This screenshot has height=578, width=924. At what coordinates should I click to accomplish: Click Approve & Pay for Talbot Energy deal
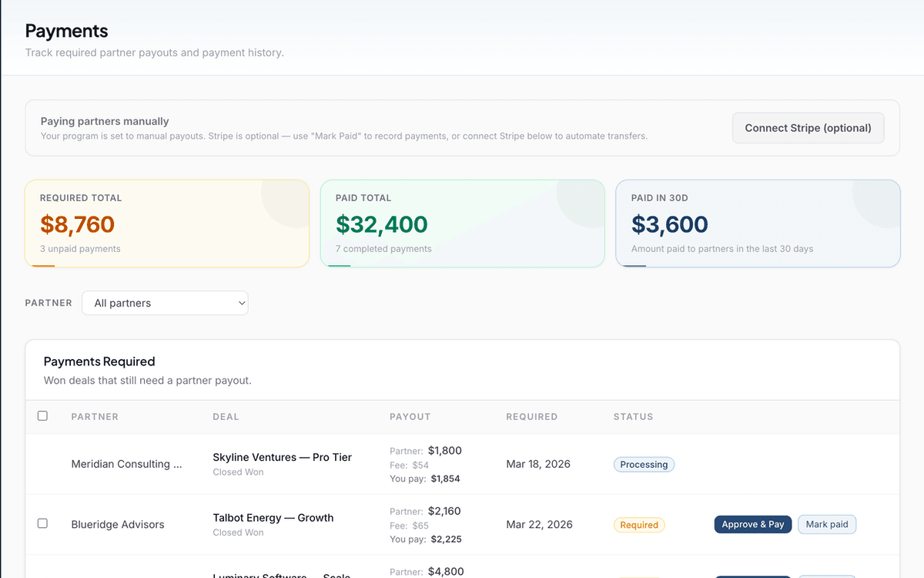[752, 524]
